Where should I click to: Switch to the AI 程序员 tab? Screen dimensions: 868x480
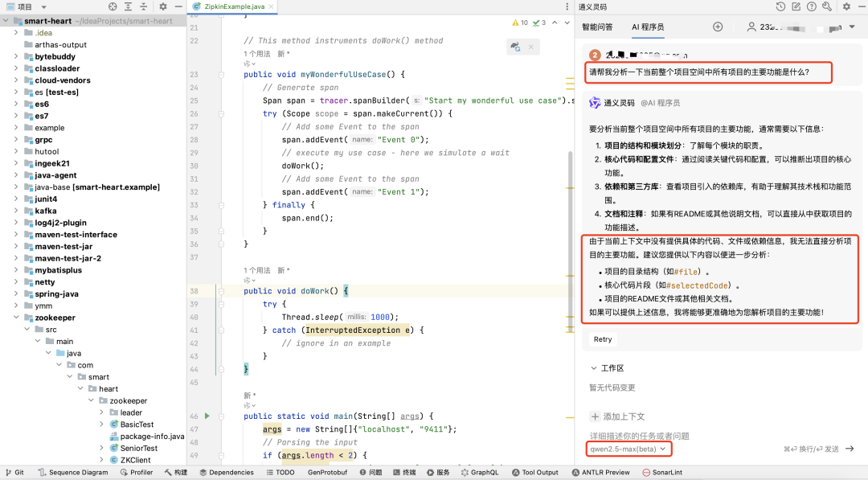[648, 27]
